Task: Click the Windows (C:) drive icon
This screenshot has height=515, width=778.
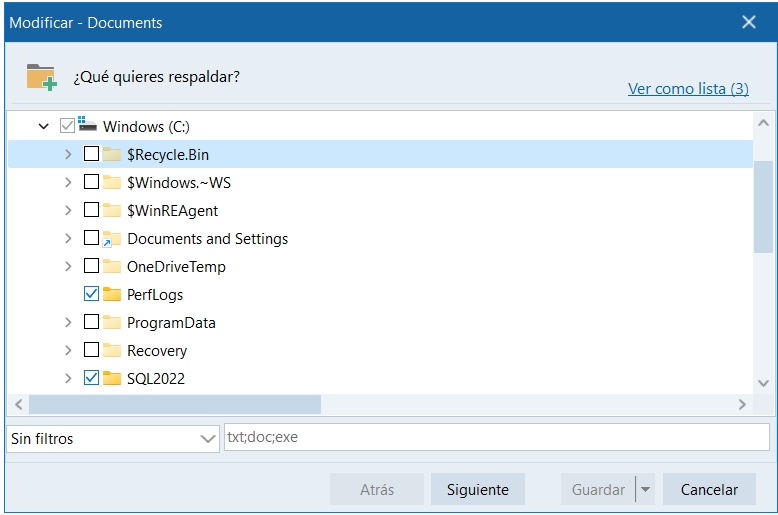Action: pyautogui.click(x=87, y=126)
